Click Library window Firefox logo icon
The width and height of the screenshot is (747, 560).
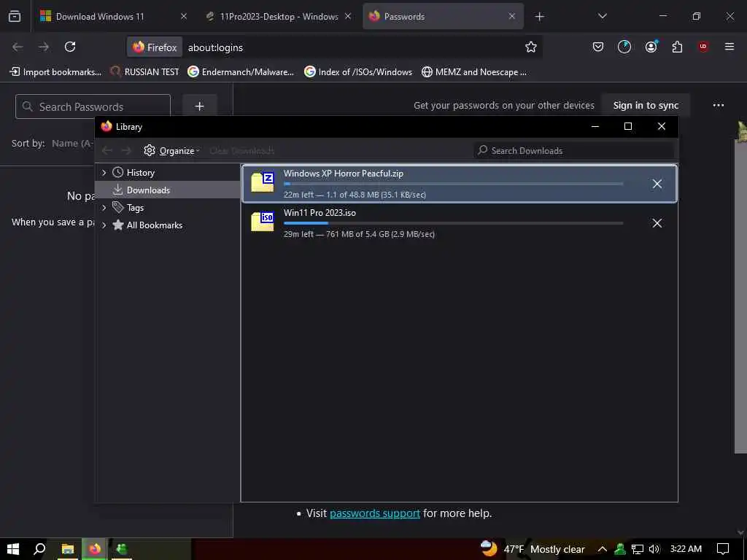click(107, 126)
